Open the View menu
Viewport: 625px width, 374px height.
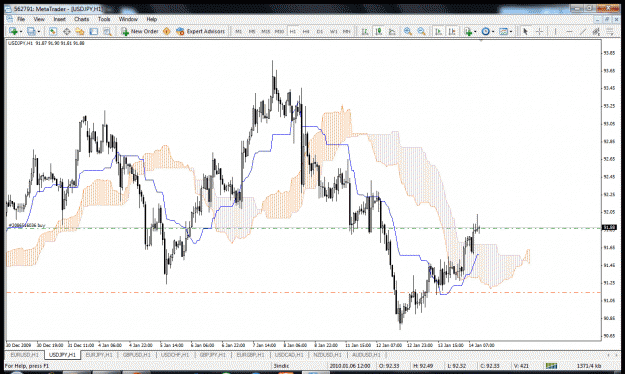(x=39, y=19)
